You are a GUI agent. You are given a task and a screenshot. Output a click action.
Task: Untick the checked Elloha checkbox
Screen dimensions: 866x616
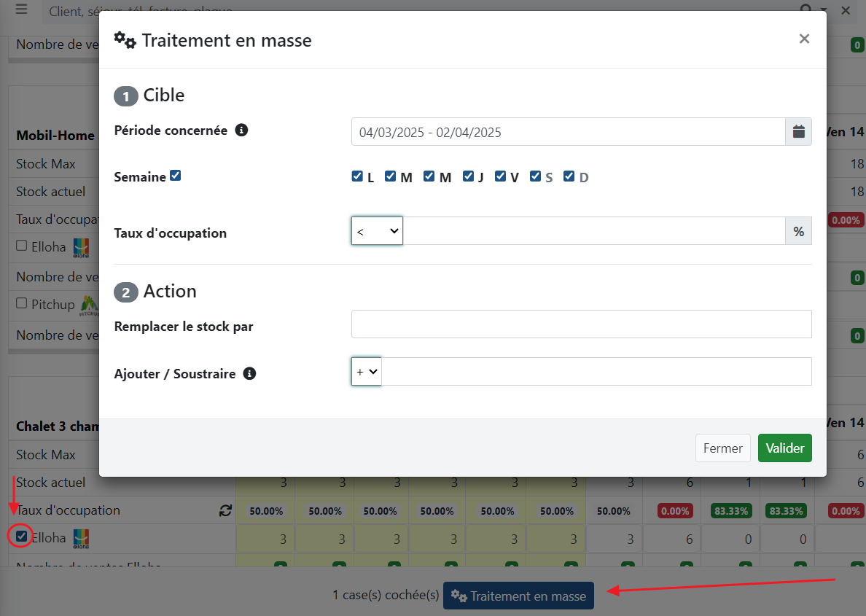[22, 537]
